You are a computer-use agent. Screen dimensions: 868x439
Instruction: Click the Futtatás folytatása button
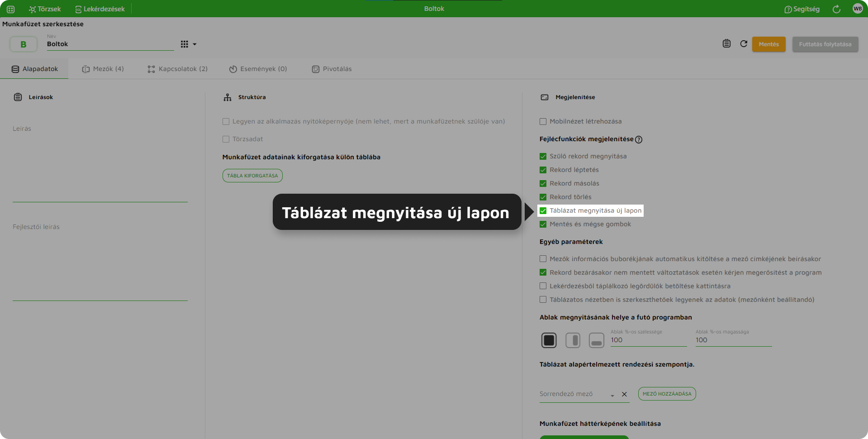[825, 44]
